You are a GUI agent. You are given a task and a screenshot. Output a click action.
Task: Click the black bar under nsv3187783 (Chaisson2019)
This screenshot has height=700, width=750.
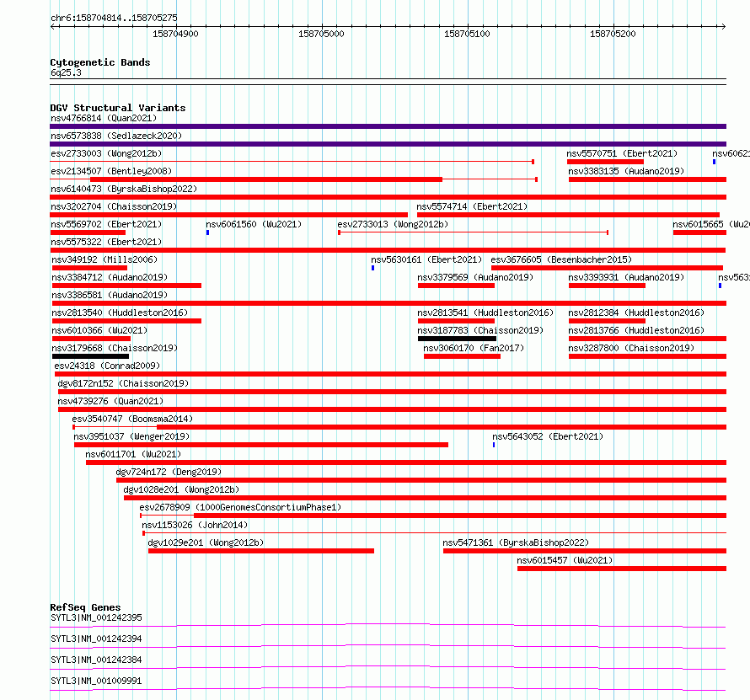tap(457, 339)
